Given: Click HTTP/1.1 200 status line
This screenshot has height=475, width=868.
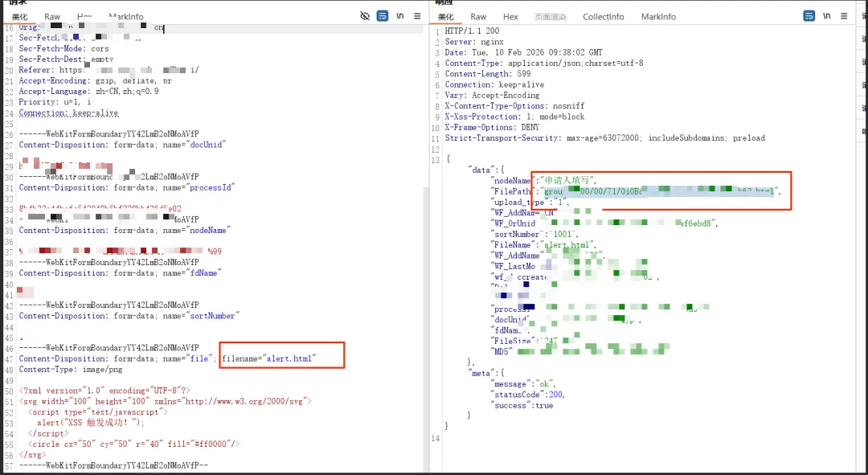Looking at the screenshot, I should pyautogui.click(x=473, y=31).
